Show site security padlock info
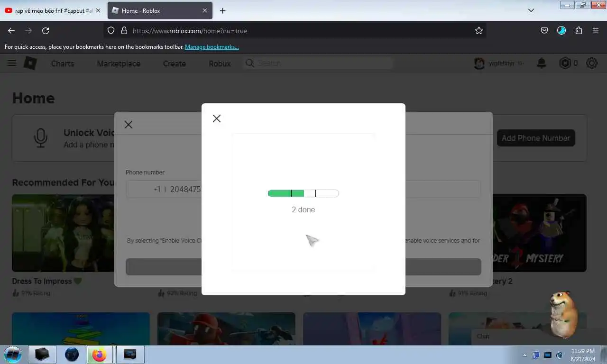This screenshot has width=607, height=364. [124, 30]
